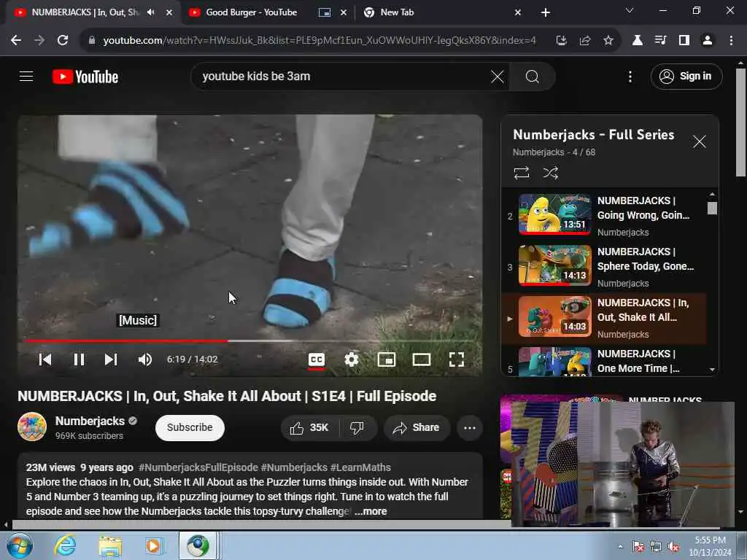Close the Numberjacks playlist panel
The height and width of the screenshot is (560, 747).
[x=700, y=141]
